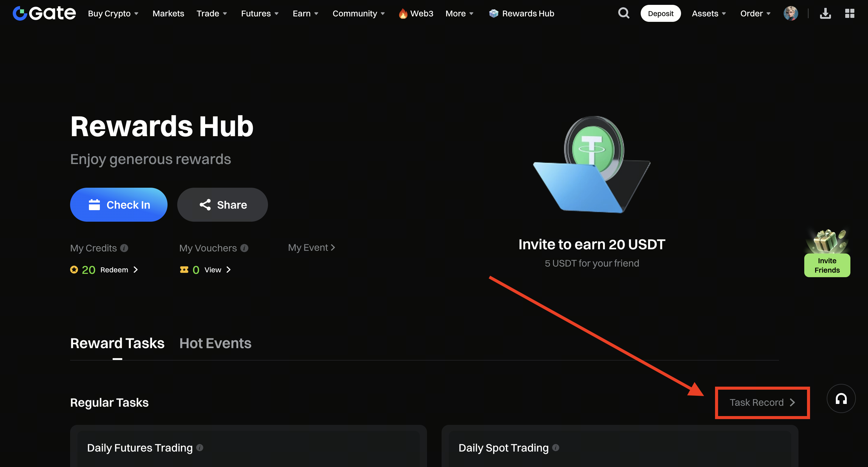Image resolution: width=868 pixels, height=467 pixels.
Task: Click the user profile avatar
Action: (790, 13)
